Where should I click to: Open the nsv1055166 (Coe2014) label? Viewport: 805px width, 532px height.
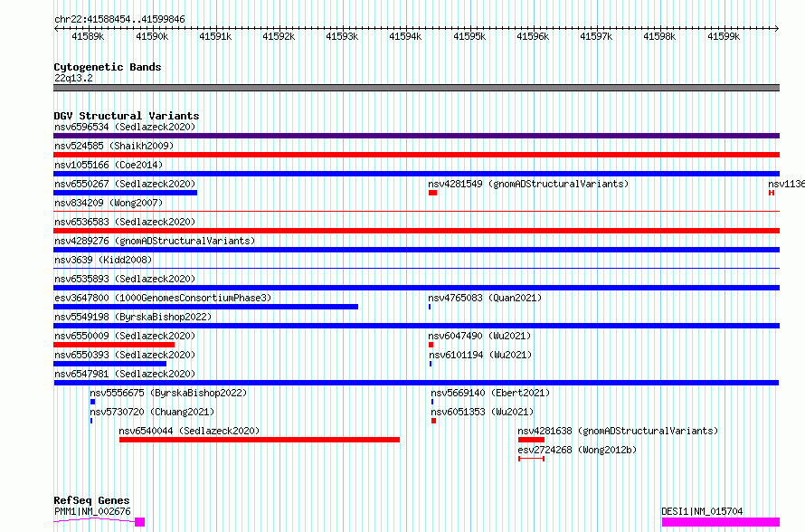click(109, 165)
